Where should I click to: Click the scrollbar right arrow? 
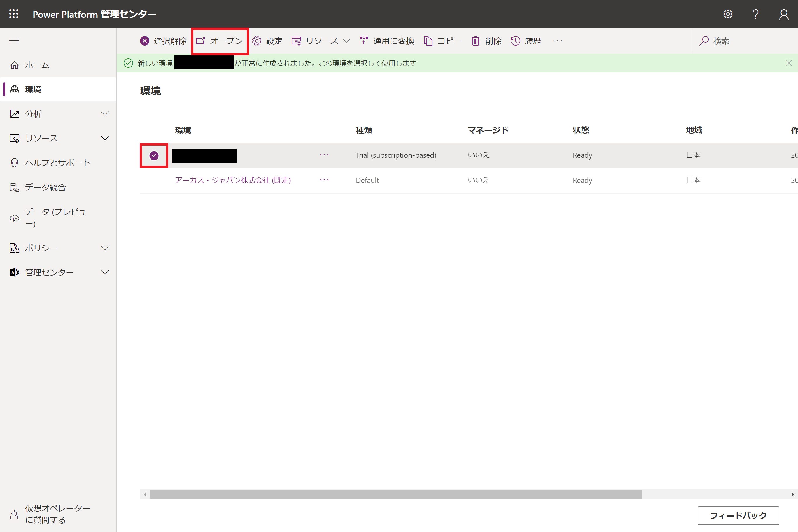793,494
